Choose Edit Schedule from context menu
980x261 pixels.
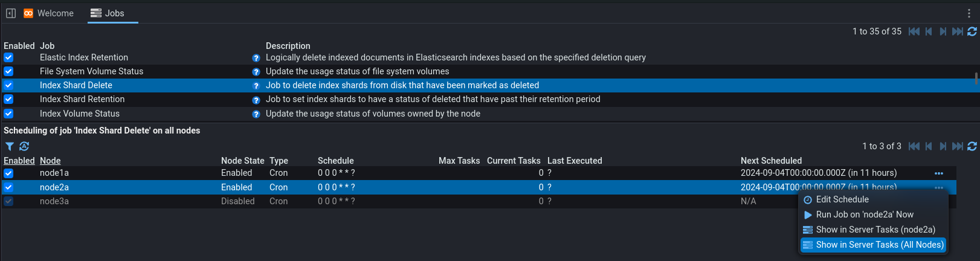coord(842,199)
